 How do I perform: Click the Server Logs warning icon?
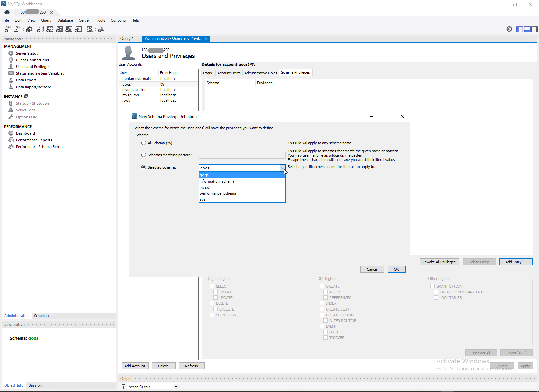[11, 110]
